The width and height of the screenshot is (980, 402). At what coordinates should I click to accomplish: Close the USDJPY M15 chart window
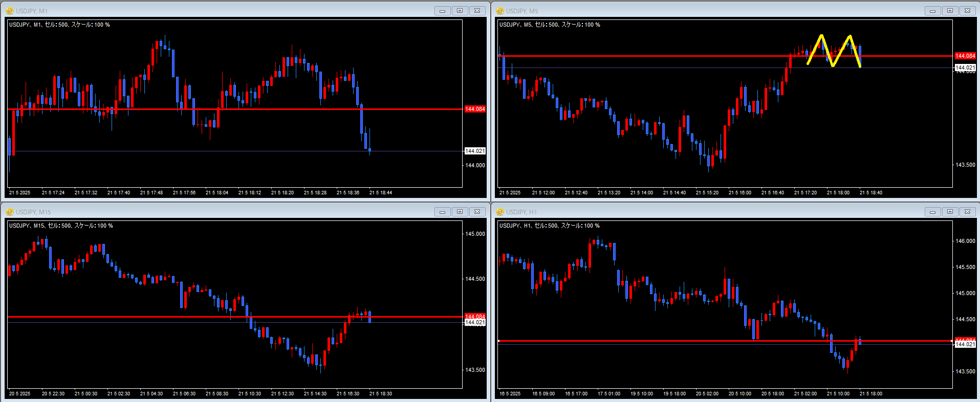(x=477, y=212)
